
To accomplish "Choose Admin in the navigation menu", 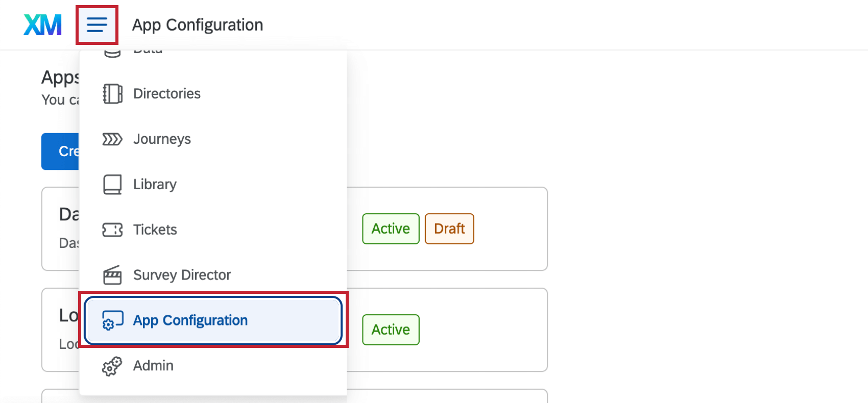I will click(x=153, y=366).
